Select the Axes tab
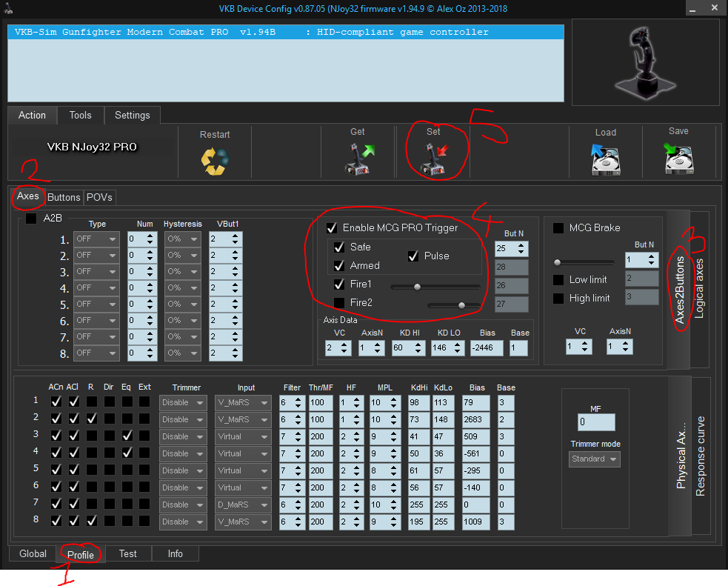728x586 pixels. point(28,196)
